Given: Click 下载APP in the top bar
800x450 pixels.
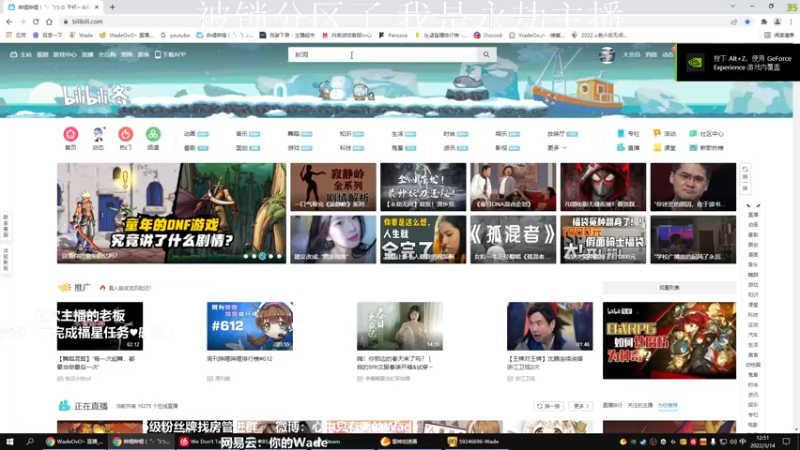Looking at the screenshot, I should (x=170, y=55).
